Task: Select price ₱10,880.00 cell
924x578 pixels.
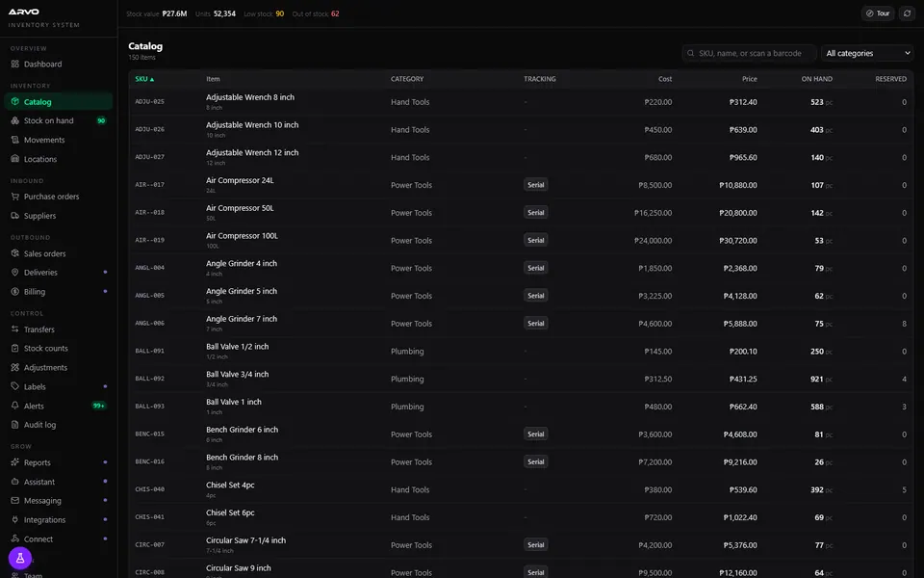Action: [738, 185]
